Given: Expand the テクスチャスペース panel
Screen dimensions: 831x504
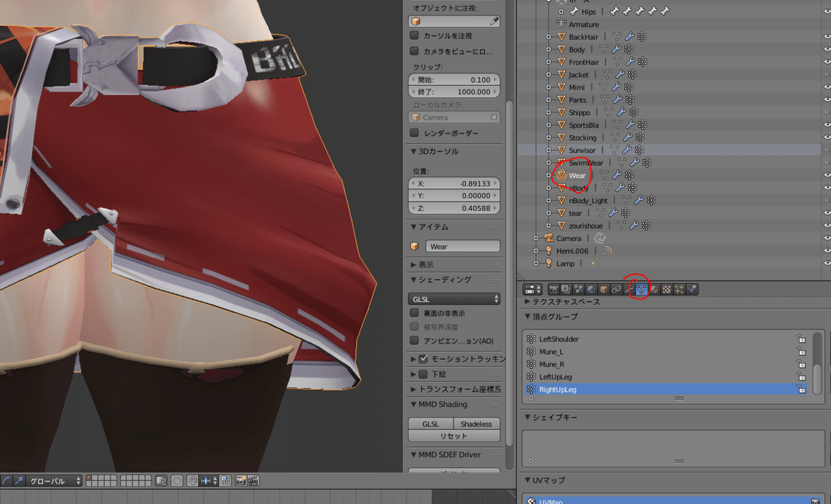Looking at the screenshot, I should (528, 302).
